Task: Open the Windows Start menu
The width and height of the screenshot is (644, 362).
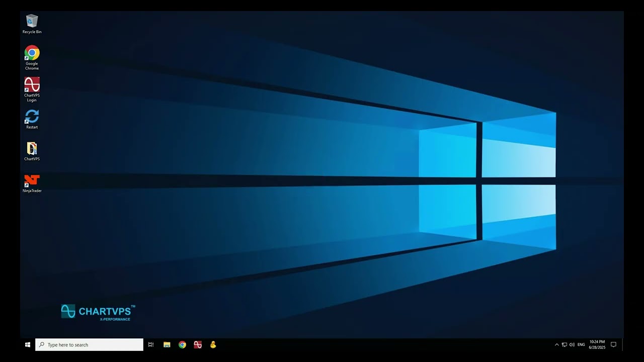Action: tap(28, 345)
